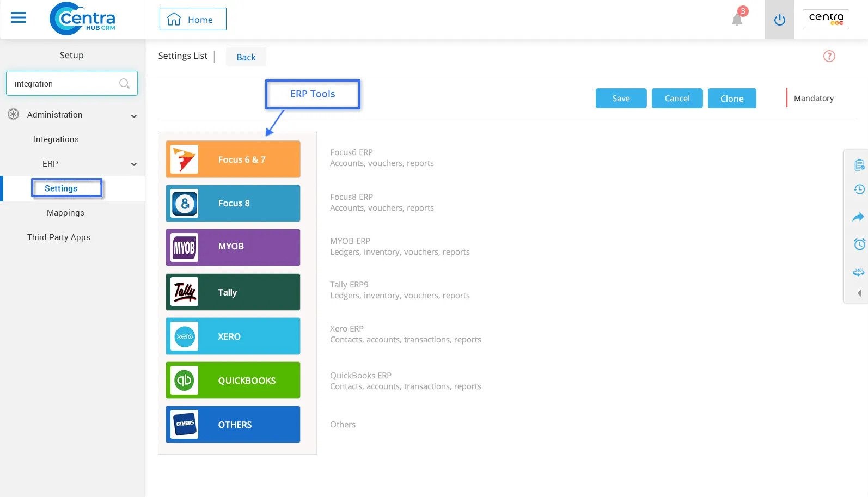Click the QuickBooks ERP description text
This screenshot has height=497, width=868.
tap(406, 381)
